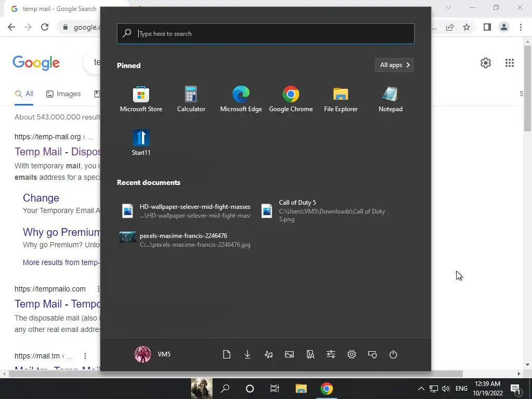Open volume control tray icon

tap(446, 389)
